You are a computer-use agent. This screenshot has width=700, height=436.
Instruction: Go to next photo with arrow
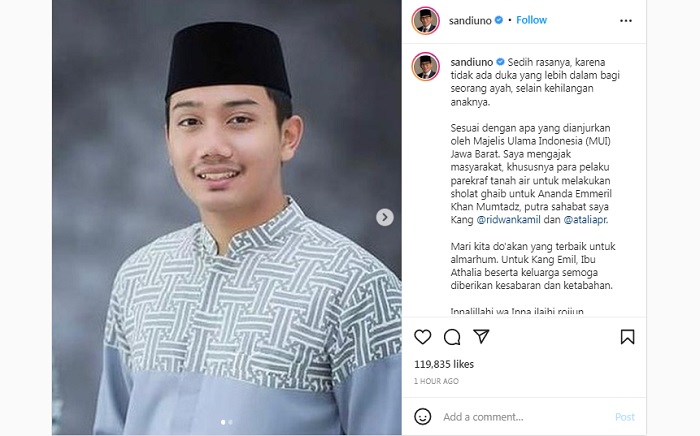click(384, 217)
